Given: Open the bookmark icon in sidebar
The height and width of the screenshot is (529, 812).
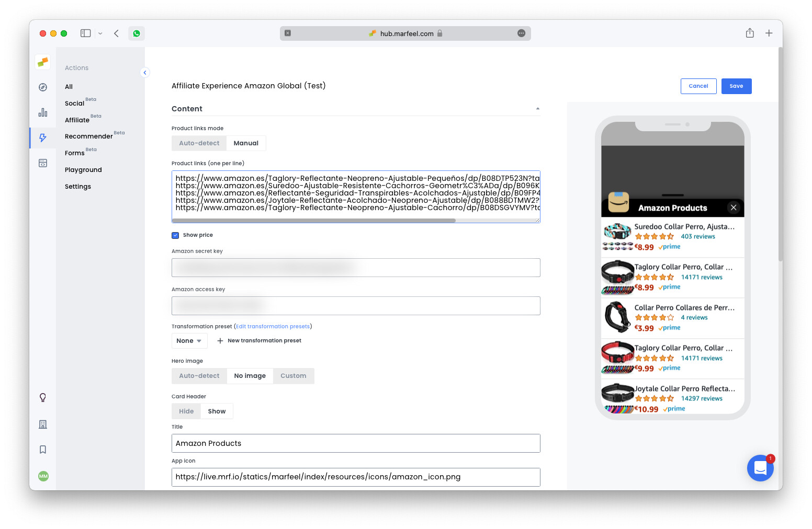Looking at the screenshot, I should coord(42,449).
